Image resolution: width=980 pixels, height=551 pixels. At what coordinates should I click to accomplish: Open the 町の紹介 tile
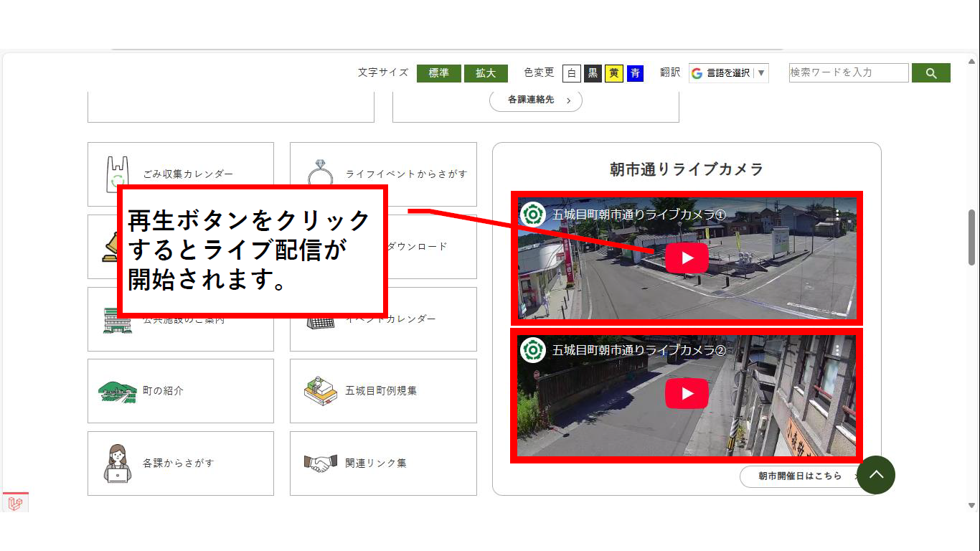(x=181, y=391)
